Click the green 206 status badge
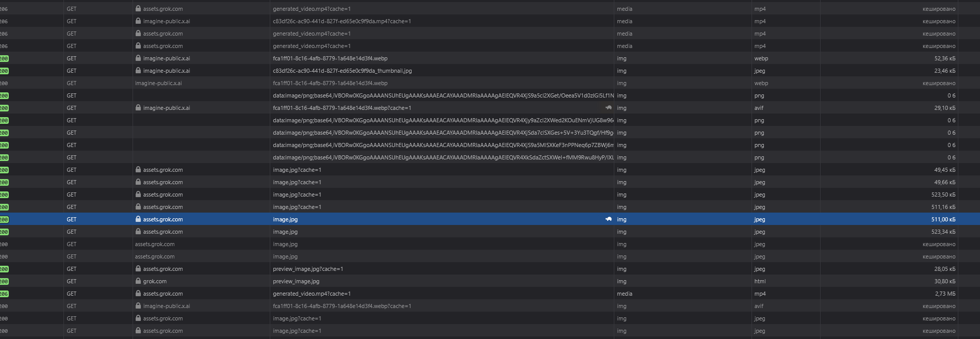 4,294
